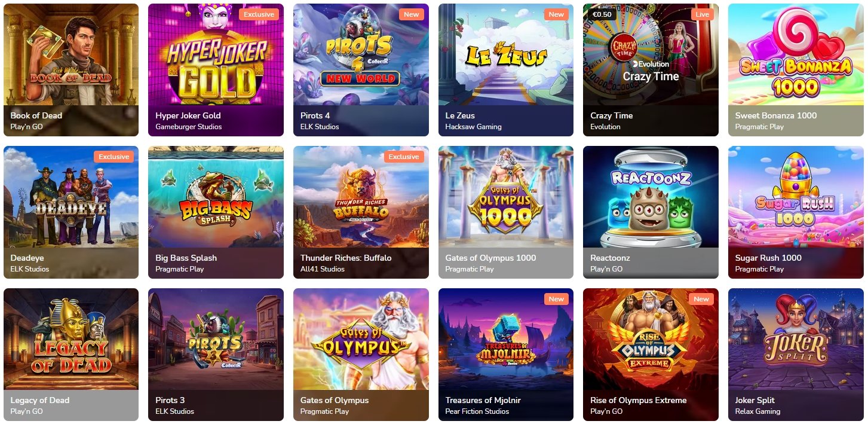Open Gates of Olympus 1000

[506, 212]
